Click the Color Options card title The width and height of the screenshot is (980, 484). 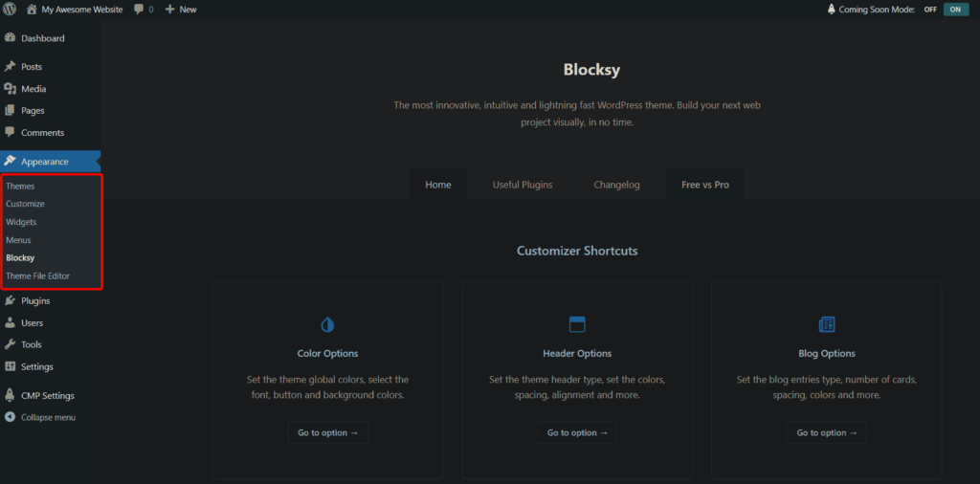click(x=327, y=354)
